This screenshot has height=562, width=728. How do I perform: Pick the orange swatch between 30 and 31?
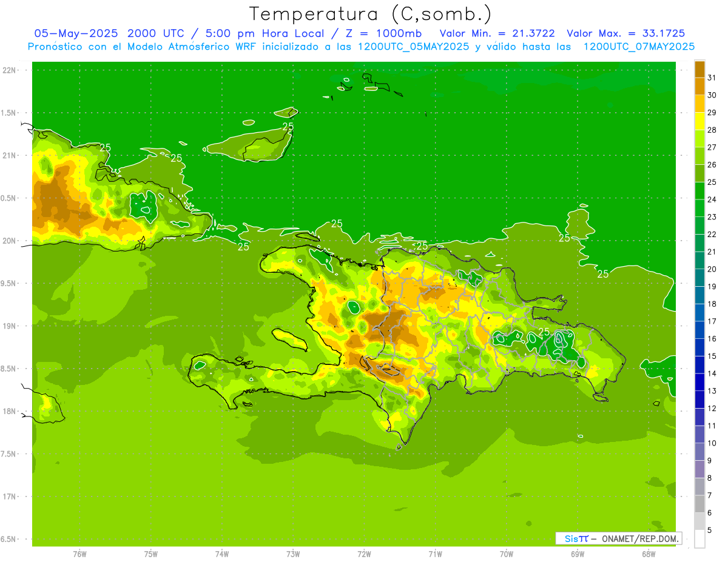[x=699, y=86]
